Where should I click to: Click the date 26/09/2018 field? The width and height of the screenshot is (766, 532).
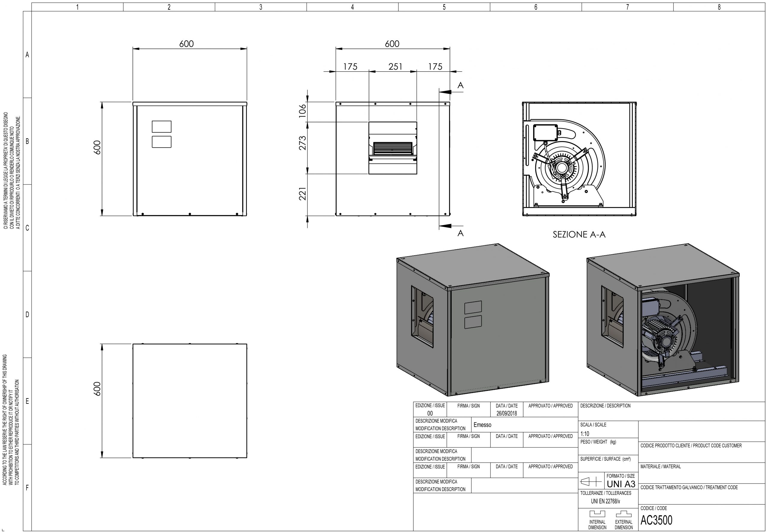507,413
